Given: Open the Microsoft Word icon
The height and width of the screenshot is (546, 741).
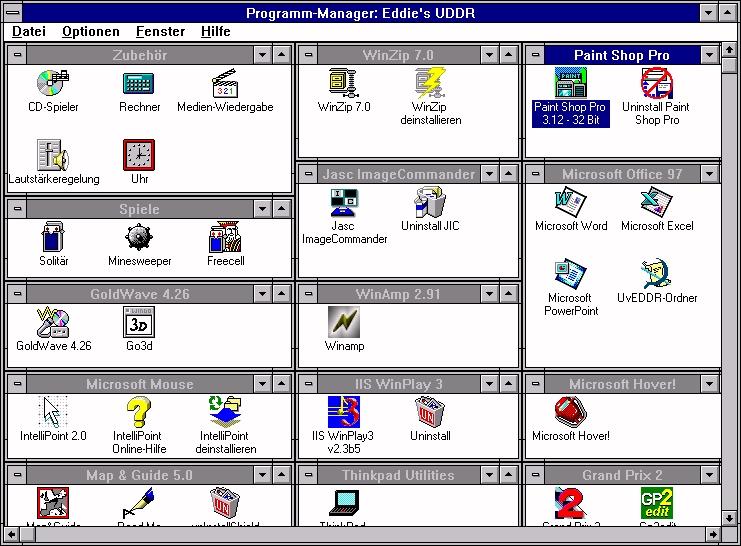Looking at the screenshot, I should click(x=571, y=201).
